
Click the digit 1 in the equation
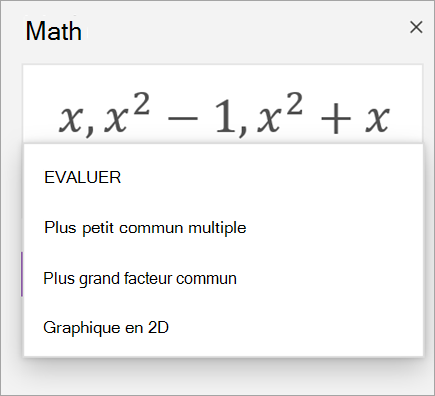pos(225,117)
